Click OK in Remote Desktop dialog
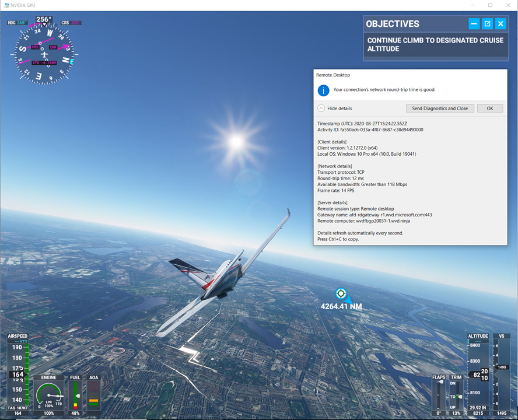 pyautogui.click(x=490, y=108)
